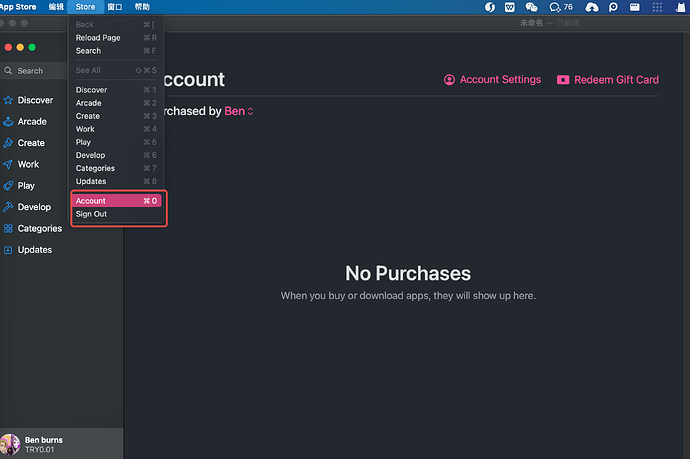The width and height of the screenshot is (690, 459).
Task: Select Sign Out in the Store menu
Action: [x=116, y=214]
